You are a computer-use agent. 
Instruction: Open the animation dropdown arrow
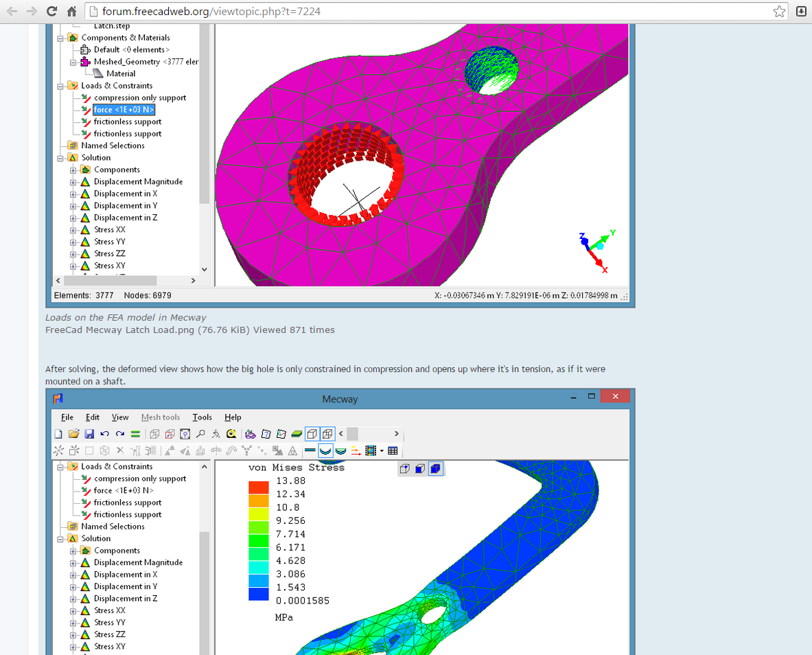click(x=382, y=451)
